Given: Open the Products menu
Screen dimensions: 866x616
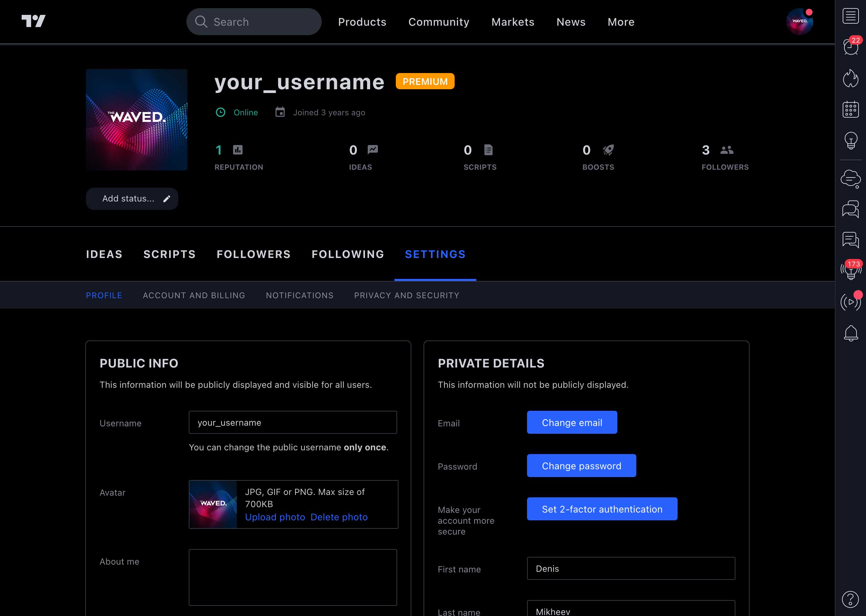Looking at the screenshot, I should pos(362,22).
